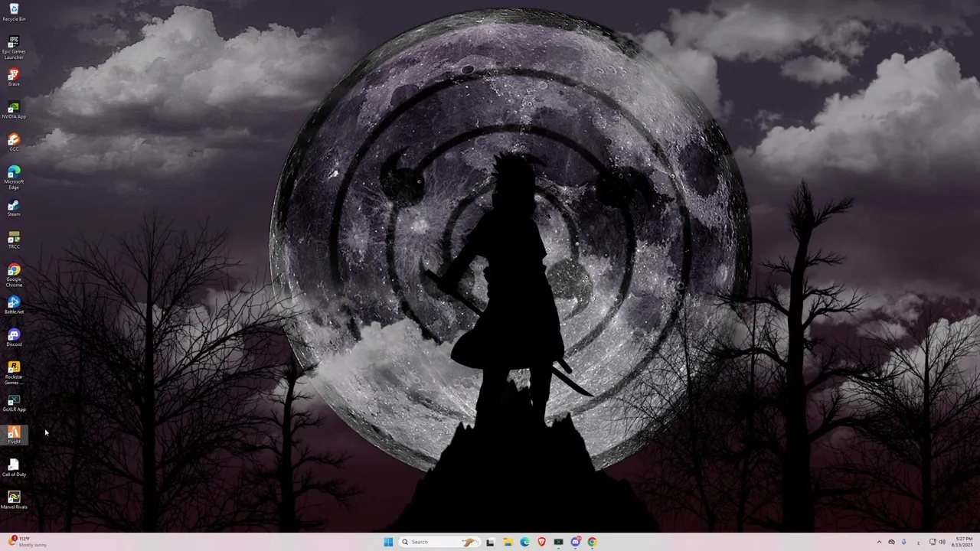Open network settings from the tray

[933, 542]
